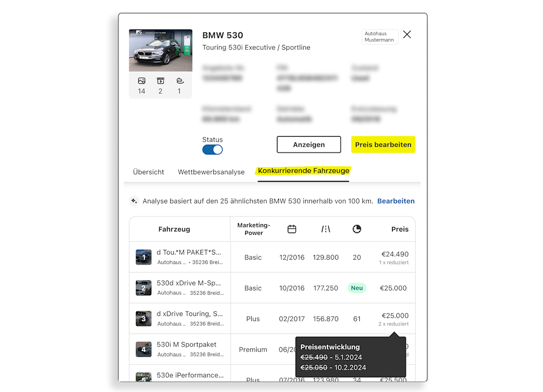Screen dimensions: 543x392
Task: Click the Fahrzeug column header
Action: pyautogui.click(x=174, y=229)
